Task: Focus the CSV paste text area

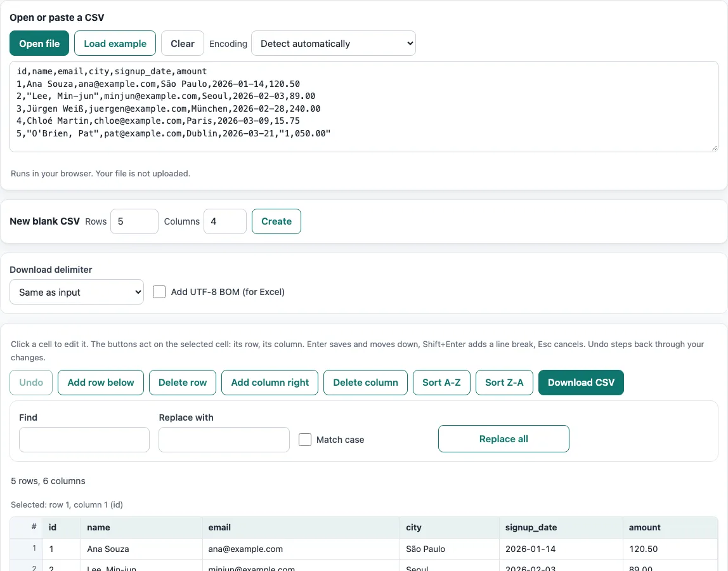Action: [x=364, y=107]
